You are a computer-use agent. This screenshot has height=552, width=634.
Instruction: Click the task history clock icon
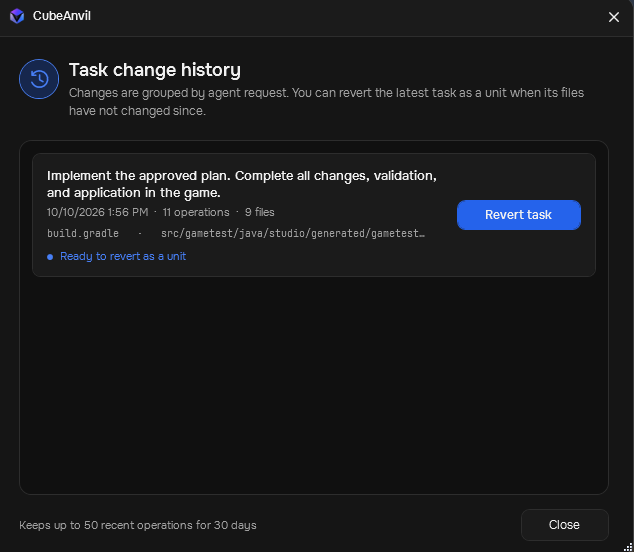(x=39, y=79)
